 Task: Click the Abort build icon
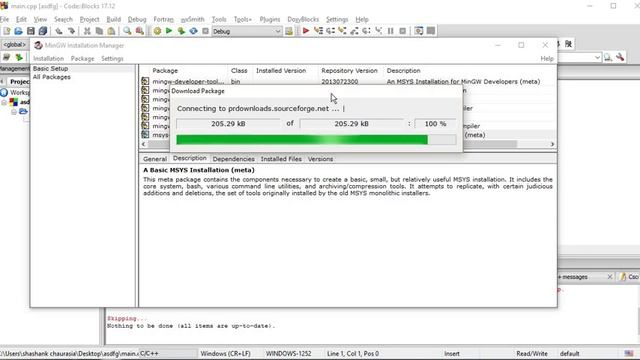(205, 31)
